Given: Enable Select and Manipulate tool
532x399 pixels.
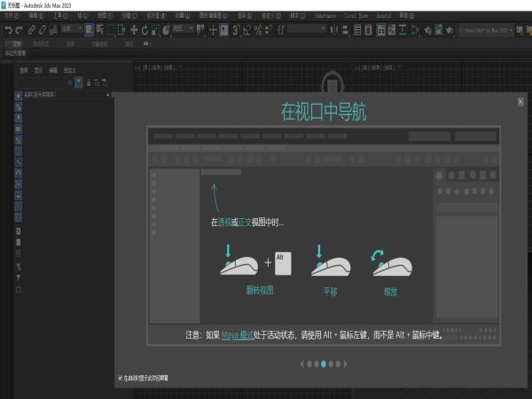Looking at the screenshot, I should [213, 30].
